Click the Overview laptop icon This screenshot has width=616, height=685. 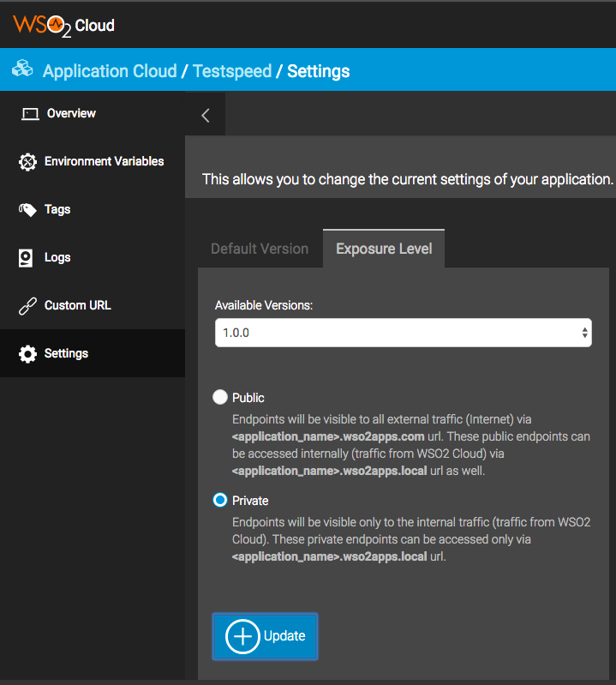[30, 114]
